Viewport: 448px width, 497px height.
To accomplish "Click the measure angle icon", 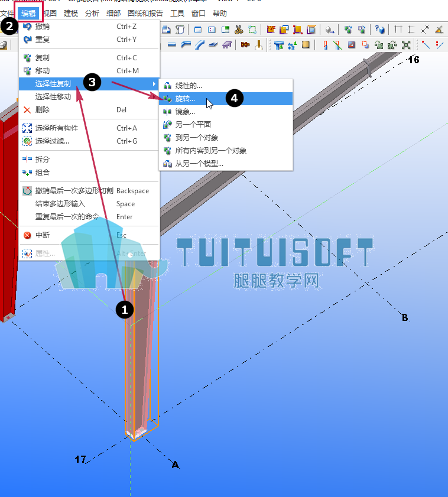I will (x=439, y=30).
